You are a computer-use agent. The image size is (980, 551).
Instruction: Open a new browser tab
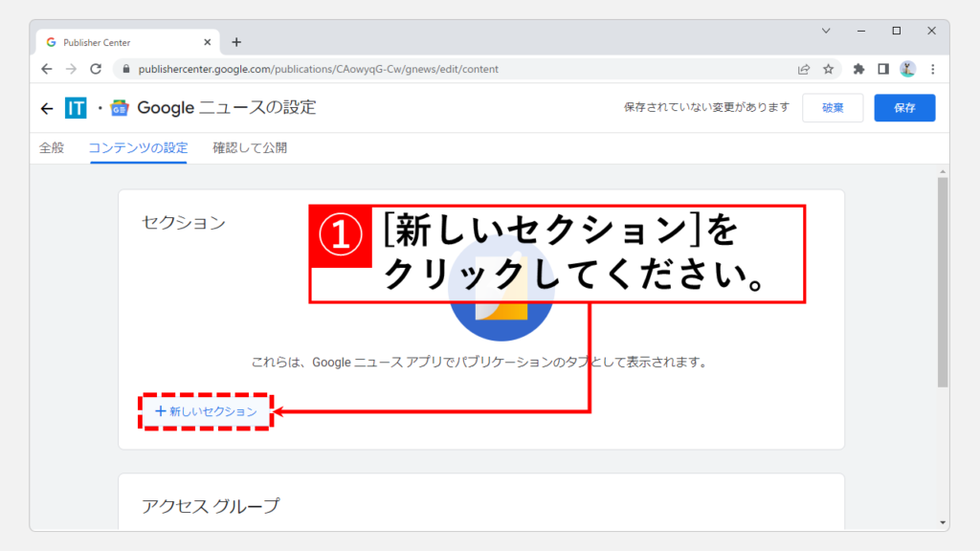[236, 42]
